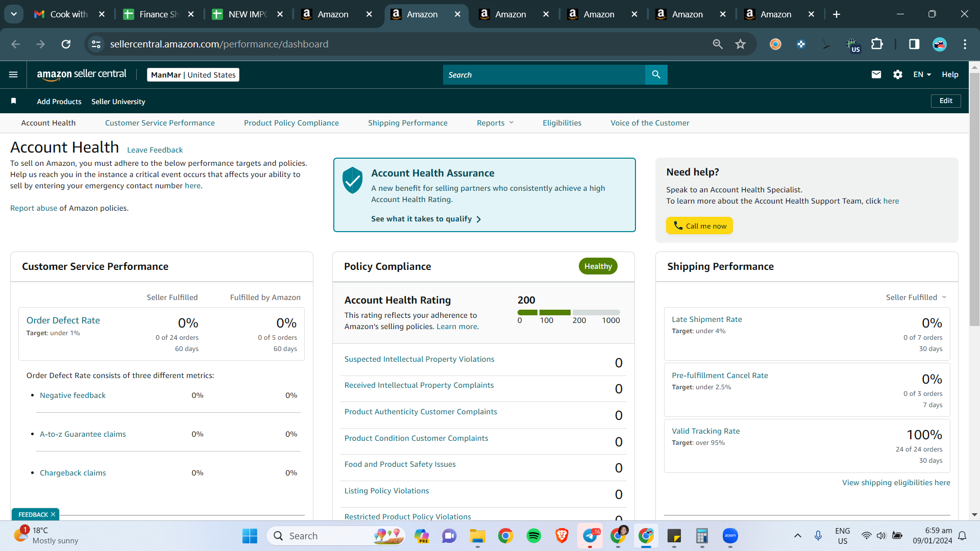Open Chargeback claims link
The height and width of the screenshot is (551, 980).
click(73, 473)
